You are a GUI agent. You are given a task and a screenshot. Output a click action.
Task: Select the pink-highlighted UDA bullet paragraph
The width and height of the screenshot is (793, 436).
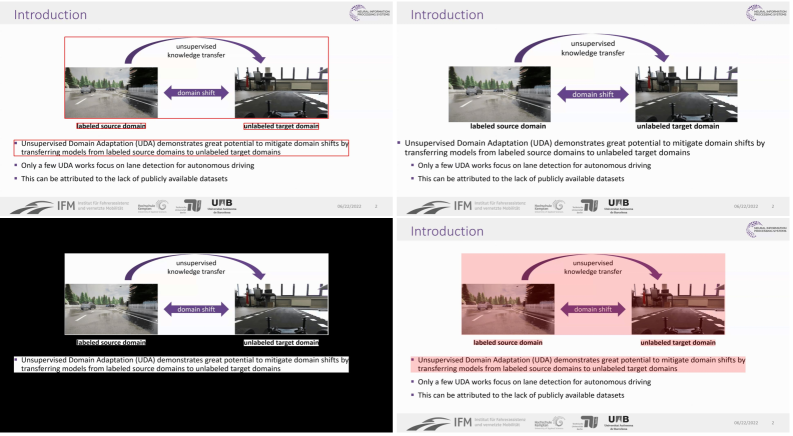[578, 364]
